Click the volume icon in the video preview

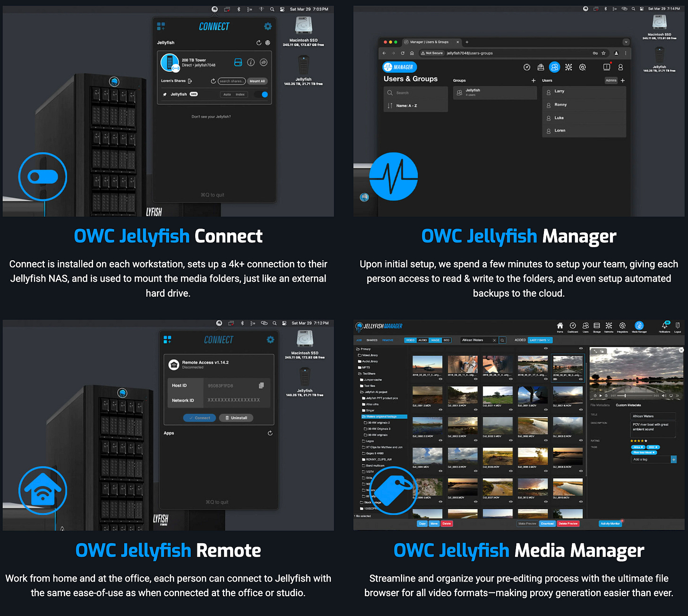pyautogui.click(x=663, y=396)
